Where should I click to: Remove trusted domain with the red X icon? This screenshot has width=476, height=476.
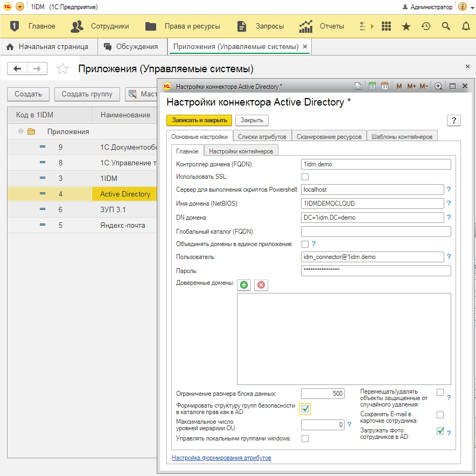[261, 285]
